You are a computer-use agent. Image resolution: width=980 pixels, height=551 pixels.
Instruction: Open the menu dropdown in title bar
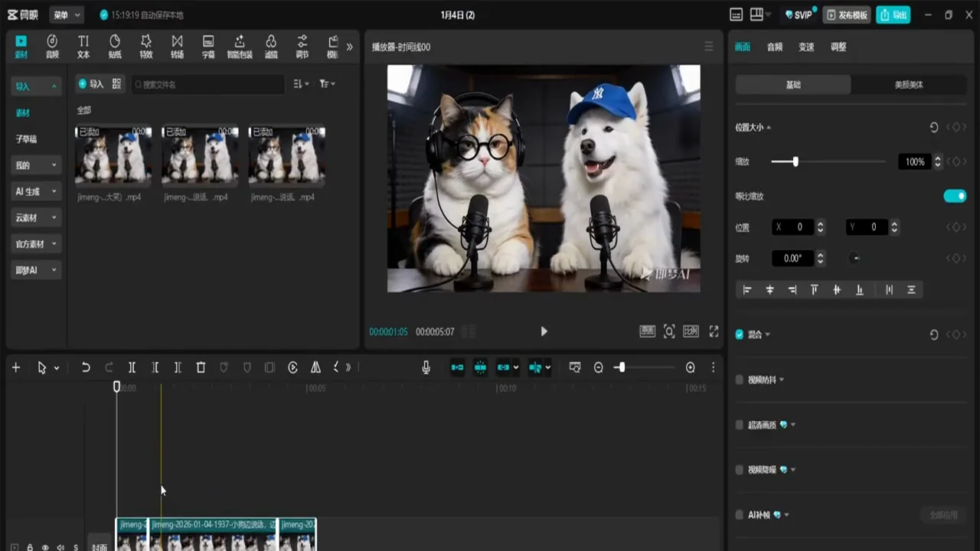coord(67,15)
